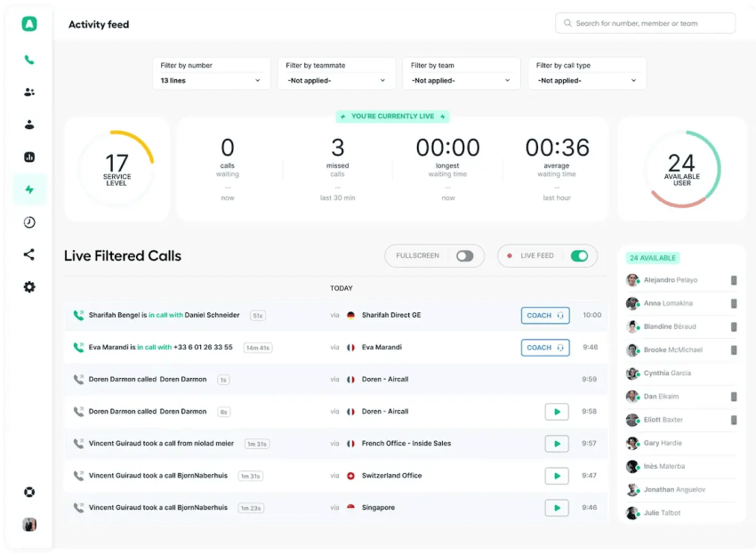Click phone icon of 9:59 Doren Darmon row

[x=78, y=379]
